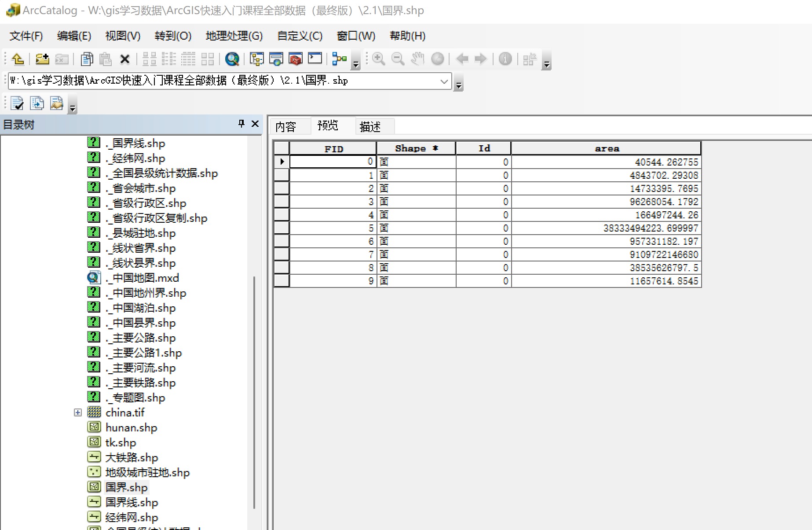Select the Identify tool icon

(505, 59)
